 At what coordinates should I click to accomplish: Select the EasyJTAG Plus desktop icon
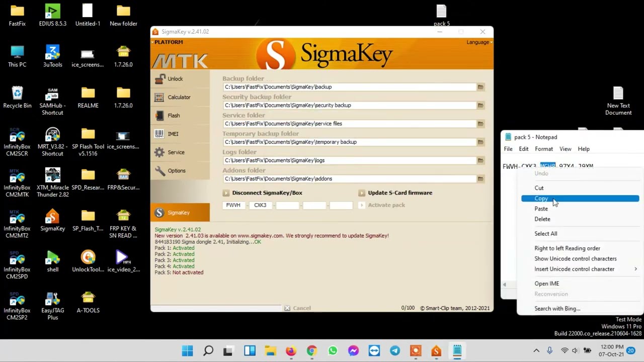coord(53,306)
